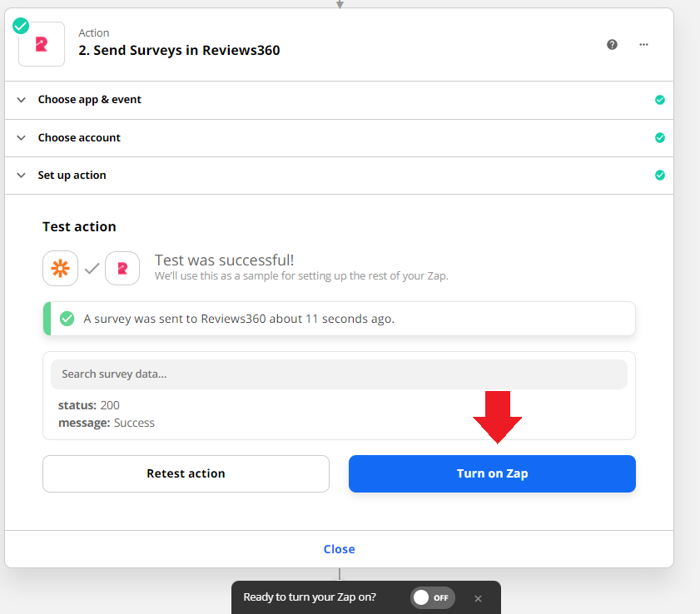This screenshot has width=700, height=614.
Task: Click the Turn on Zap button
Action: [x=493, y=474]
